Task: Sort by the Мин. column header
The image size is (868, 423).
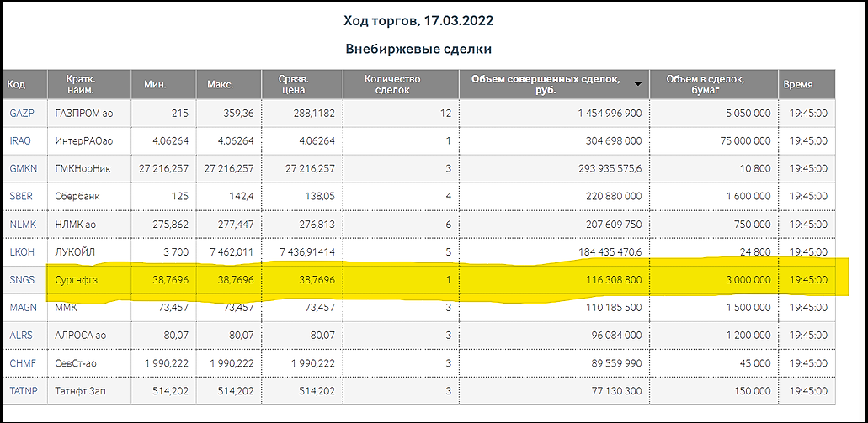Action: coord(163,85)
